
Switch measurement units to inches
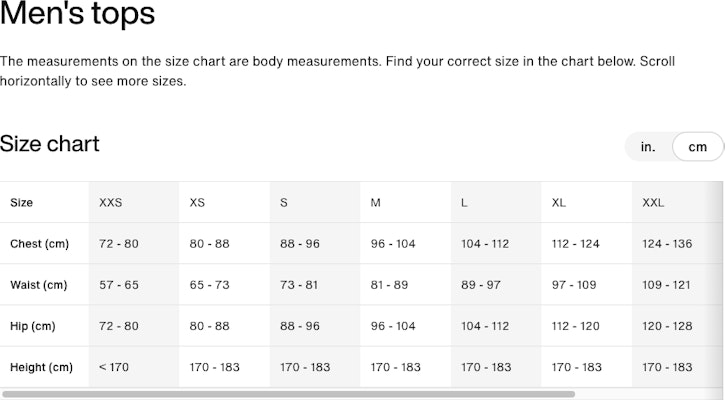[648, 147]
